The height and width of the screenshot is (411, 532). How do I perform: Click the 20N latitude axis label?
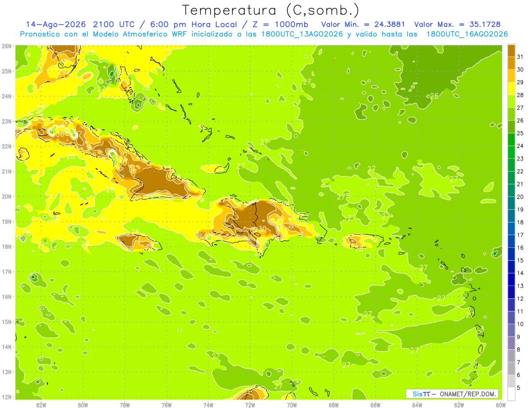click(x=7, y=196)
